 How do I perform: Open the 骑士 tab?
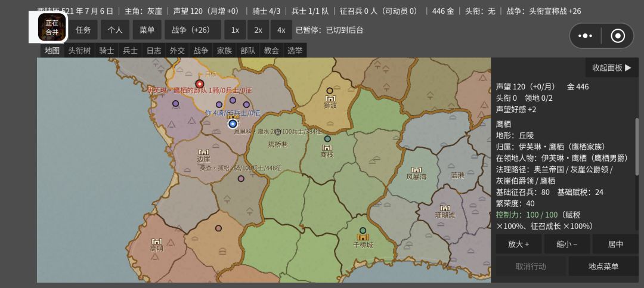coord(107,51)
